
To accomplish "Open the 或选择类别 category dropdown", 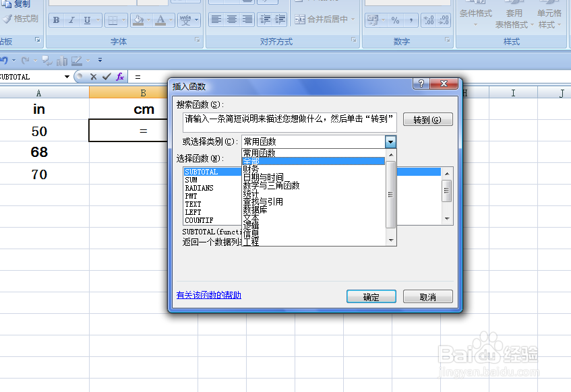I will 391,142.
